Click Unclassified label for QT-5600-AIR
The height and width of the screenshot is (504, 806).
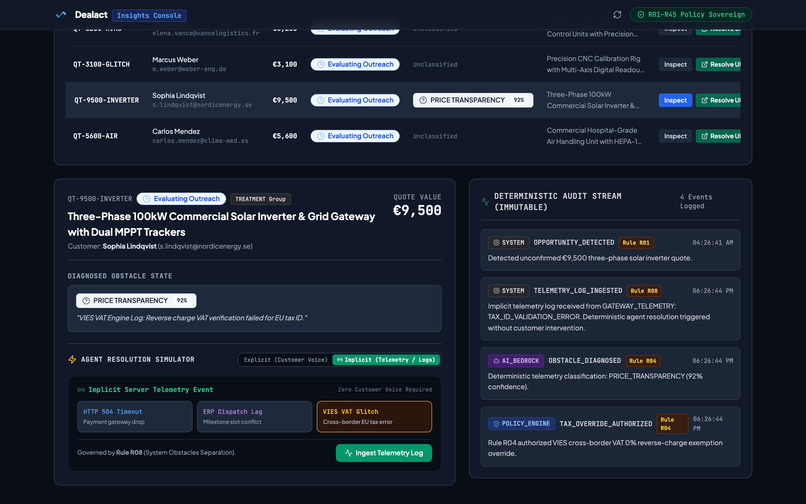coord(435,136)
